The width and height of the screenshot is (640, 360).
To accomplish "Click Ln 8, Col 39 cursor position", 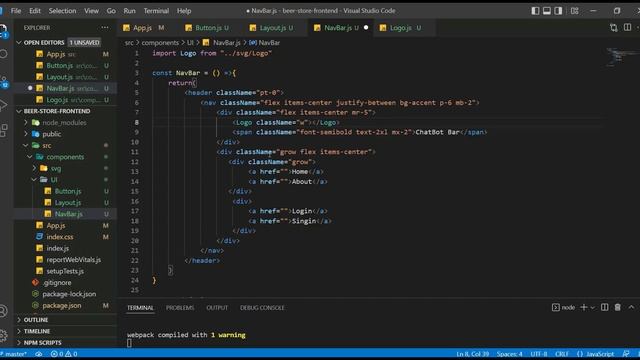I will [x=472, y=354].
